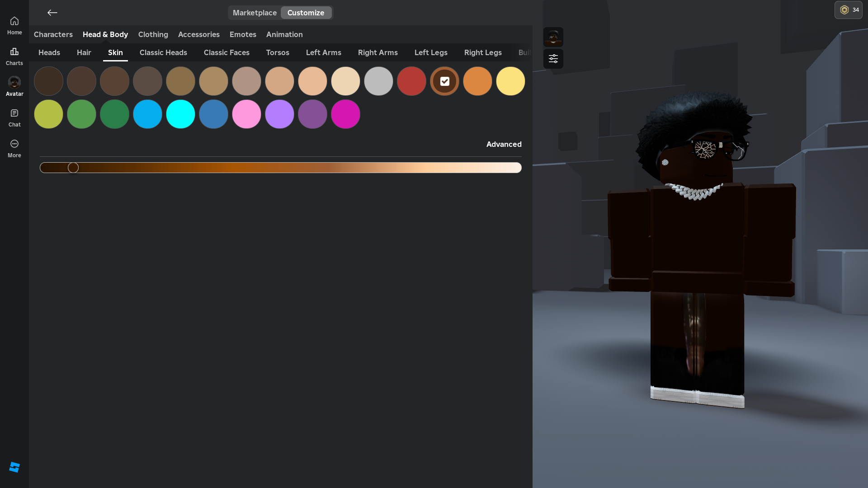The width and height of the screenshot is (868, 488).
Task: Open Home in the sidebar
Action: [x=14, y=26]
